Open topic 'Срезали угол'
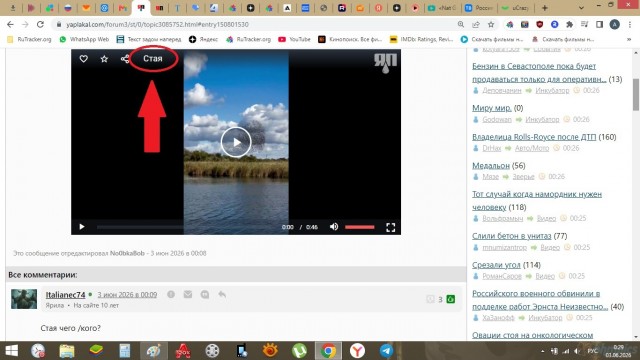This screenshot has height=360, width=640. pyautogui.click(x=496, y=265)
